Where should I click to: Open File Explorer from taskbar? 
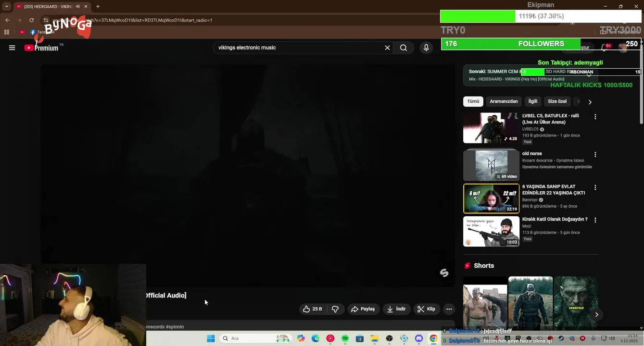click(374, 338)
